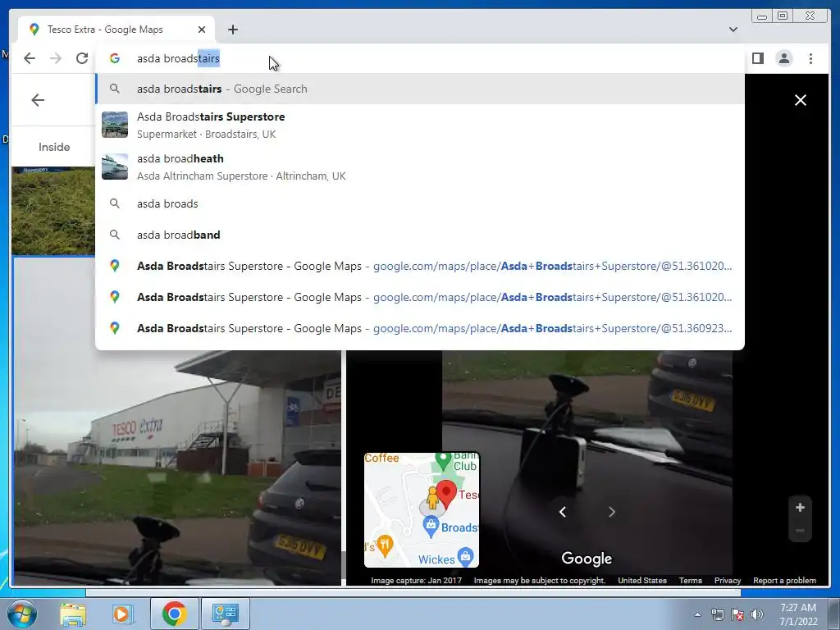Click the United States region link
This screenshot has height=630, width=840.
click(x=641, y=580)
